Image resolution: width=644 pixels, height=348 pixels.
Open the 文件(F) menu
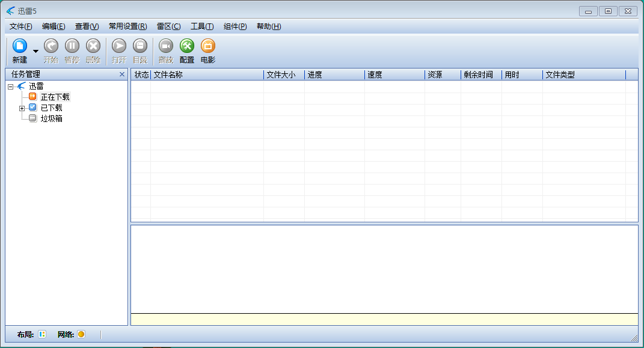(21, 26)
